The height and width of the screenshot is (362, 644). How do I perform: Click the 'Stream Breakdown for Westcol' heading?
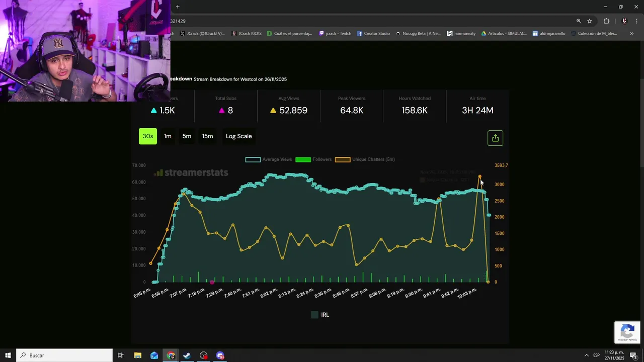240,79
